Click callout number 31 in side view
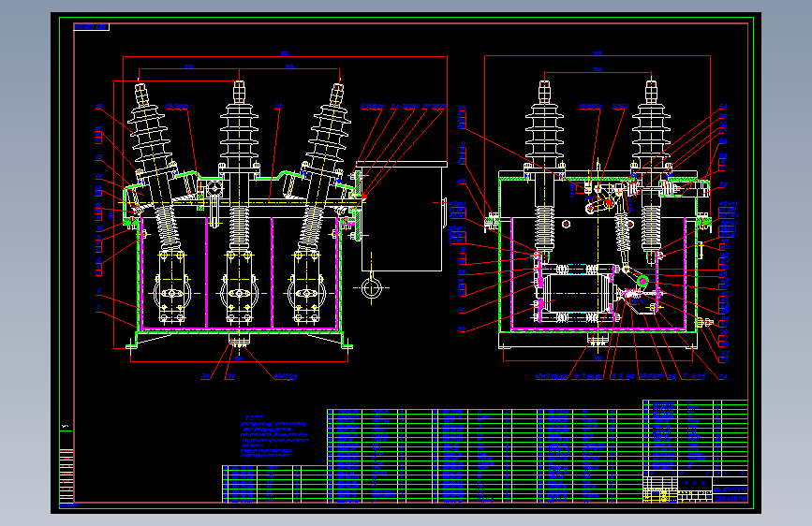Image resolution: width=812 pixels, height=526 pixels. pos(462,311)
